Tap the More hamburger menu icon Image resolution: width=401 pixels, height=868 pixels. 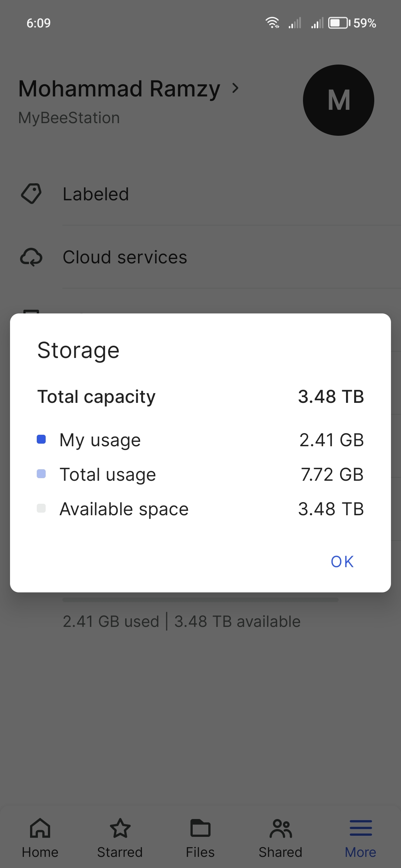[x=361, y=828]
